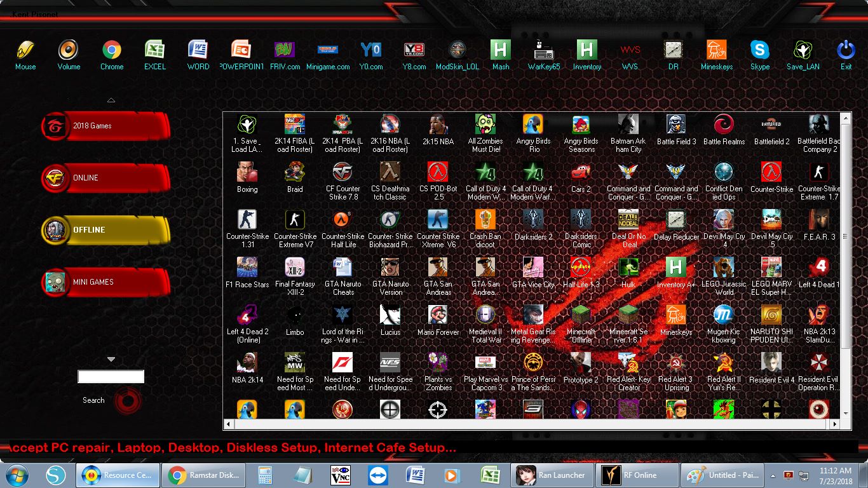868x488 pixels.
Task: Launch the WarKey65 tool
Action: 544,55
